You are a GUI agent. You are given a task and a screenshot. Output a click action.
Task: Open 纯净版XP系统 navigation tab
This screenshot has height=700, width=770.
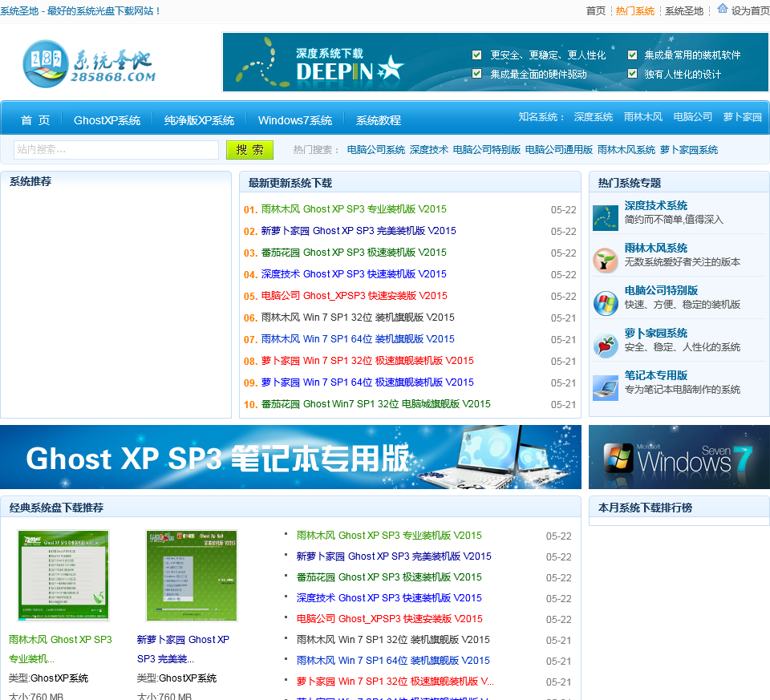(x=199, y=120)
